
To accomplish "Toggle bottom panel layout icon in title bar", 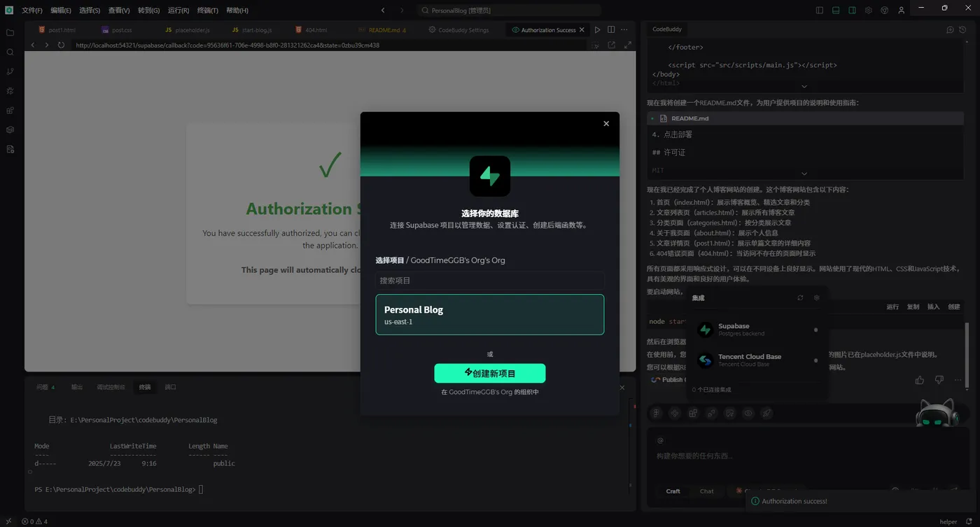I will coord(836,10).
